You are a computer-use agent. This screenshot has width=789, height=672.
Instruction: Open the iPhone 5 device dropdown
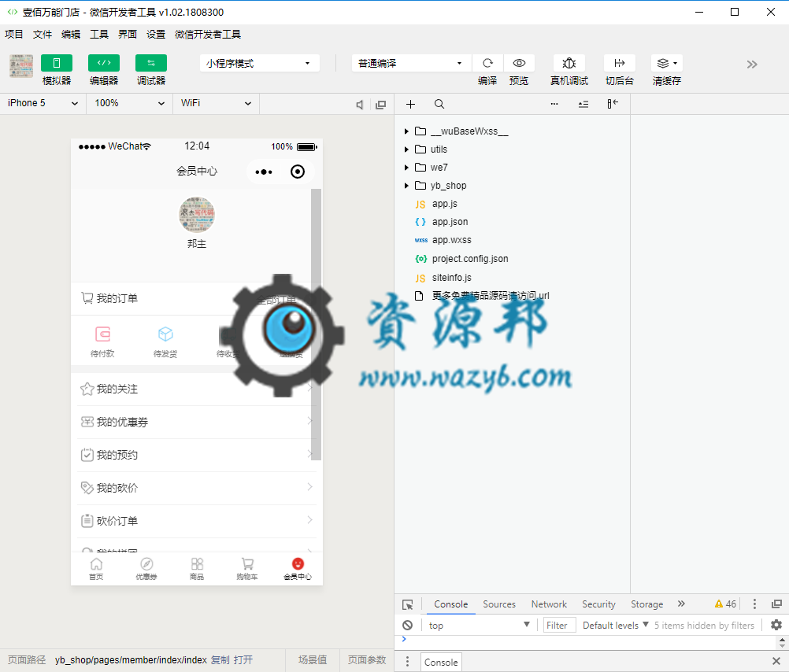(43, 103)
